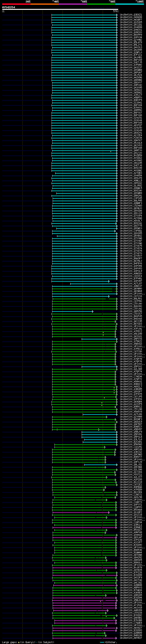
Task: Select hit UniRef100_O65922
Action: (131, 90)
